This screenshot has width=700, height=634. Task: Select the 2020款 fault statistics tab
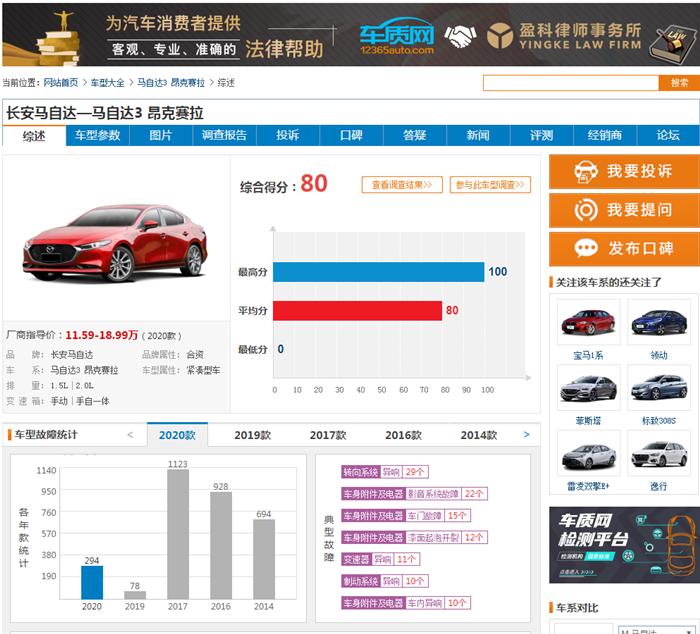pyautogui.click(x=177, y=435)
